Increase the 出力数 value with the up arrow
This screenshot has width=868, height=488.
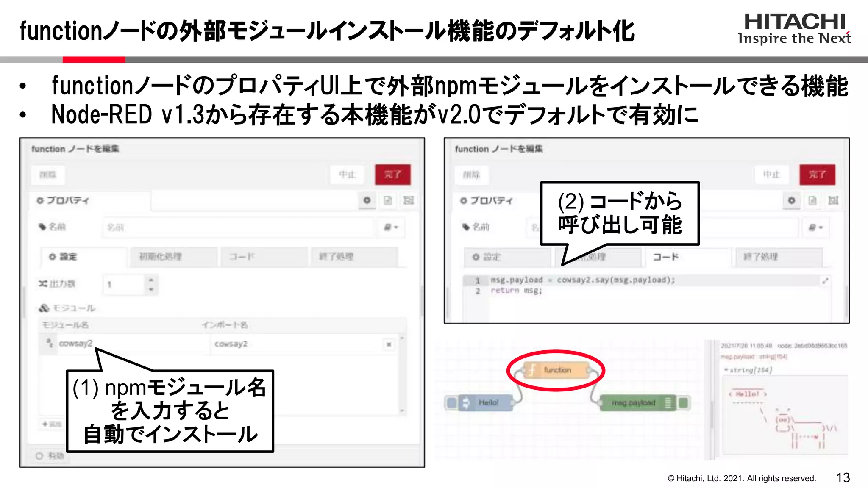[x=151, y=280]
